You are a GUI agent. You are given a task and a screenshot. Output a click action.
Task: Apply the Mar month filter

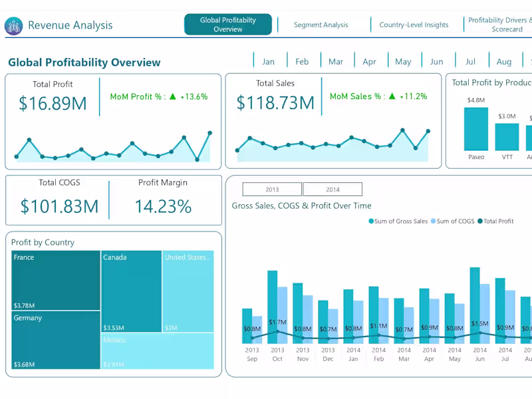pos(336,61)
